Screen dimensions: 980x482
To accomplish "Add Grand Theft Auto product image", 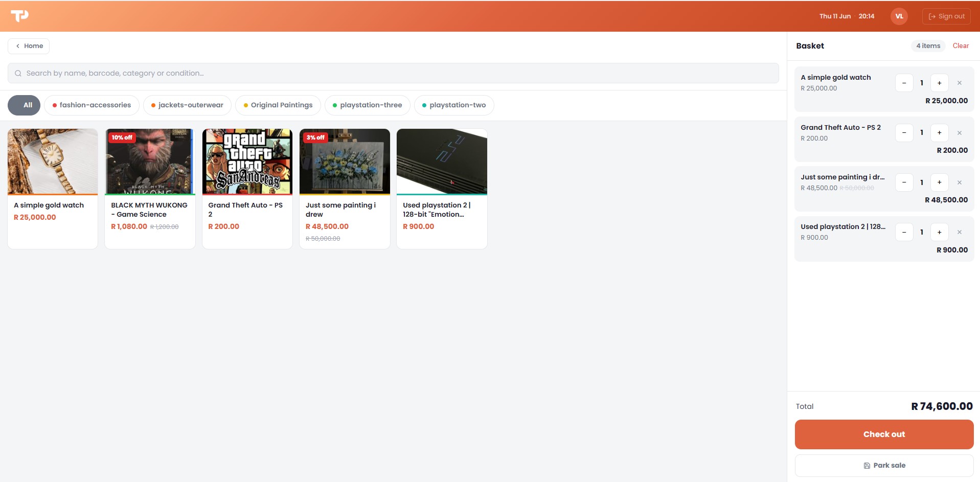I will click(247, 162).
